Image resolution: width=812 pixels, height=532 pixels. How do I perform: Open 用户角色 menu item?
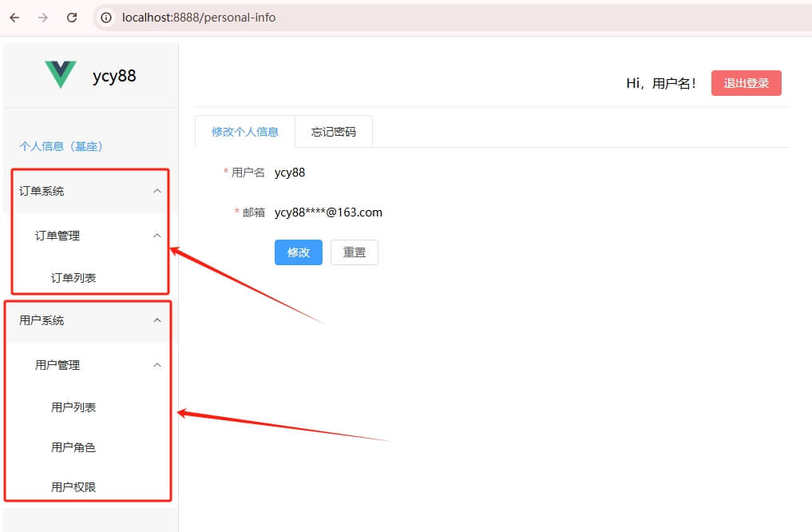coord(73,447)
